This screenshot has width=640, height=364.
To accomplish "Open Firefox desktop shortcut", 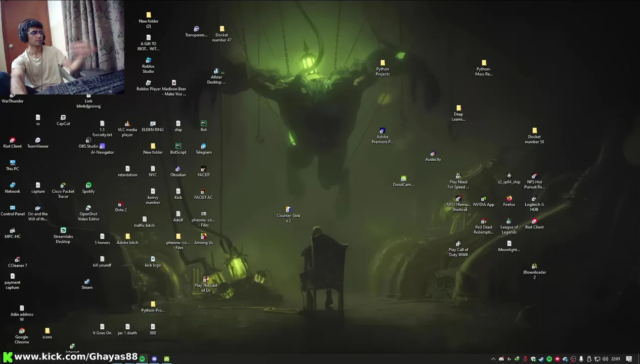I will click(509, 201).
